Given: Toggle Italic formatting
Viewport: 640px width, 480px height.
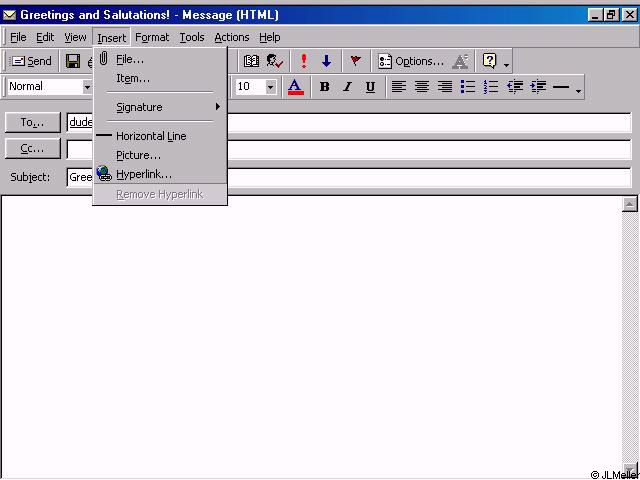Looking at the screenshot, I should click(x=347, y=87).
